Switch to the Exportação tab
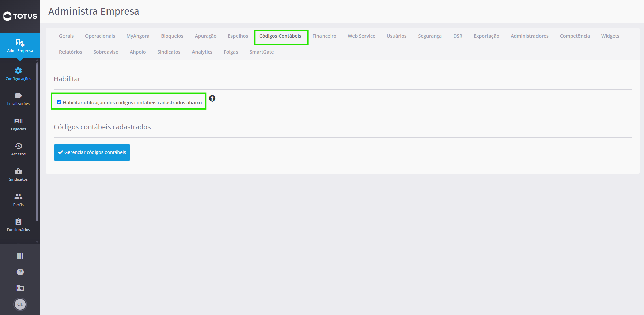644x315 pixels. click(486, 36)
